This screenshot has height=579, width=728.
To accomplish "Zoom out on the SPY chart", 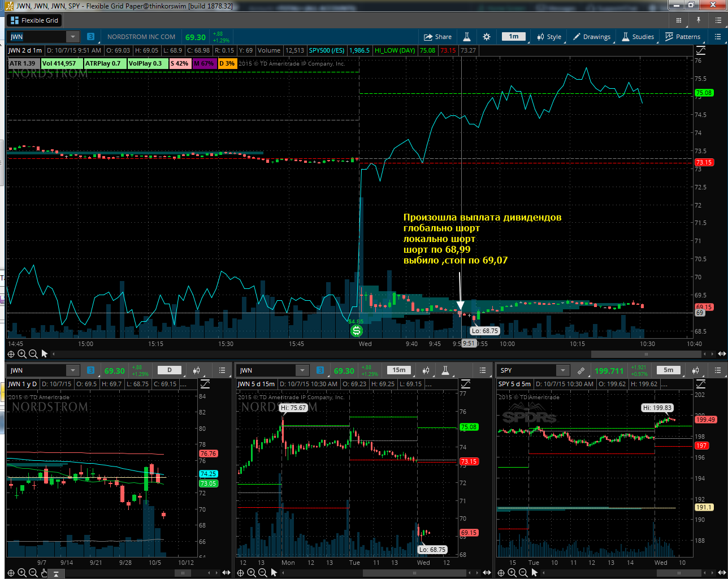I will click(523, 573).
